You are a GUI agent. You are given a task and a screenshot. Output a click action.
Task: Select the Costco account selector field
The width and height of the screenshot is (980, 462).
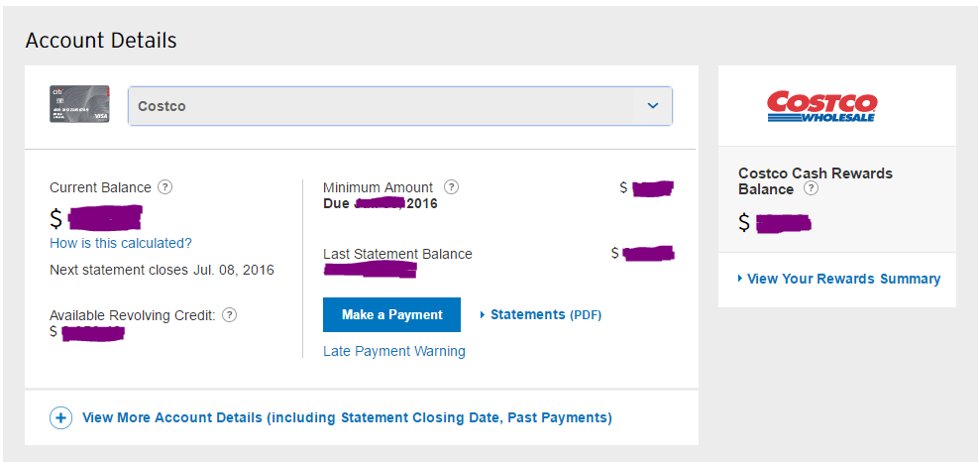pyautogui.click(x=400, y=106)
